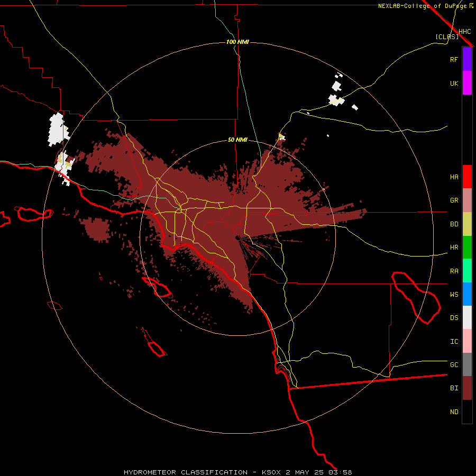Click the RA legend label
The width and height of the screenshot is (476, 476).
[x=454, y=271]
